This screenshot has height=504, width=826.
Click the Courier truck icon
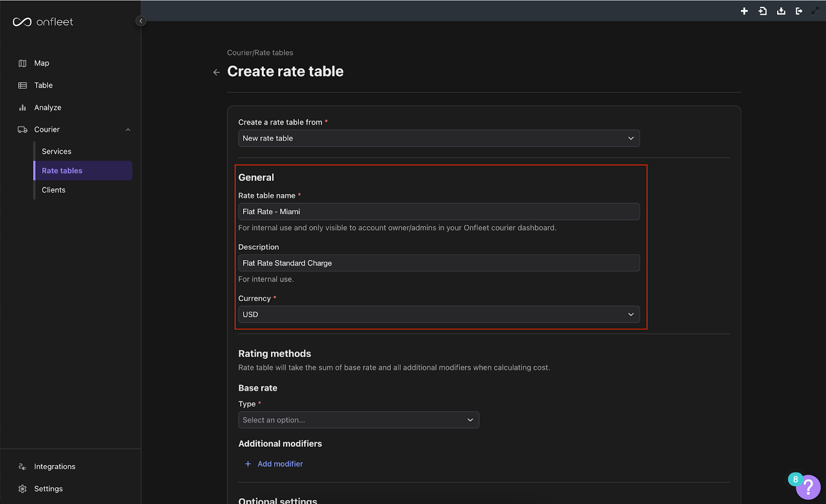tap(23, 129)
